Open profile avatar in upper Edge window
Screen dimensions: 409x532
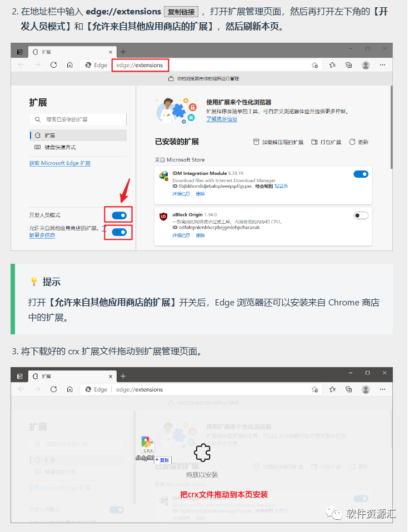click(x=366, y=65)
